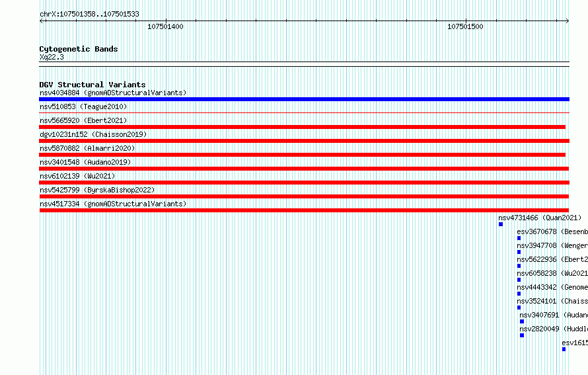Open the nsv4443342 variant label

[x=552, y=287]
